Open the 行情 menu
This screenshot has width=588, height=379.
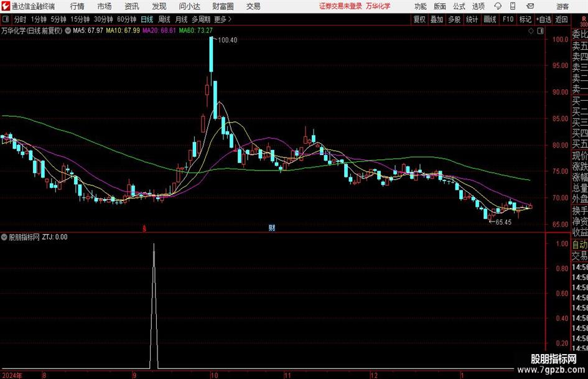(77, 6)
